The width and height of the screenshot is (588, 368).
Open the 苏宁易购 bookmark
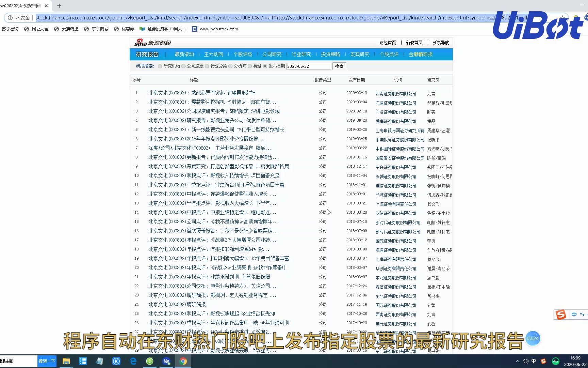10,29
